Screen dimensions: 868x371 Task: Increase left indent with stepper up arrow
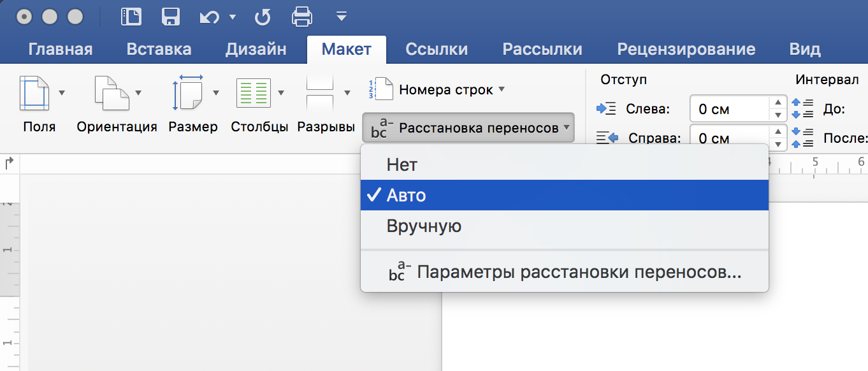(777, 103)
